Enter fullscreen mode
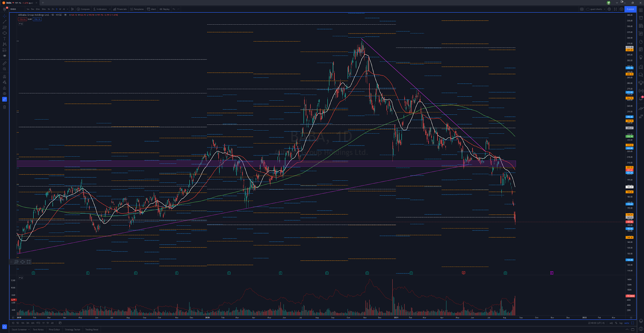 [615, 9]
